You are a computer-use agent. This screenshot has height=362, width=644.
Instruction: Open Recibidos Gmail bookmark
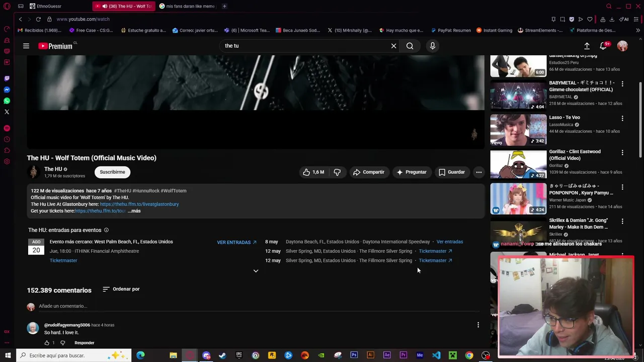pos(39,30)
